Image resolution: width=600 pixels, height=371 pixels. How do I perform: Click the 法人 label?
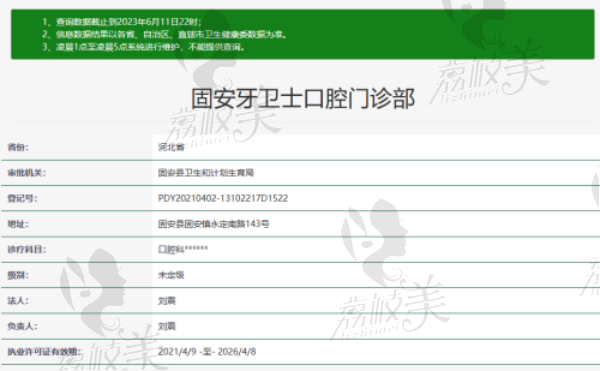[x=18, y=301]
